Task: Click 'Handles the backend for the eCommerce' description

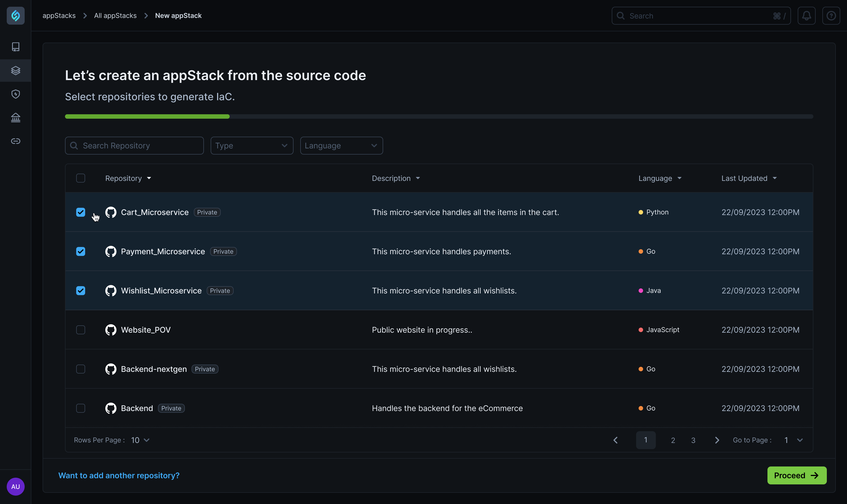Action: 447,408
